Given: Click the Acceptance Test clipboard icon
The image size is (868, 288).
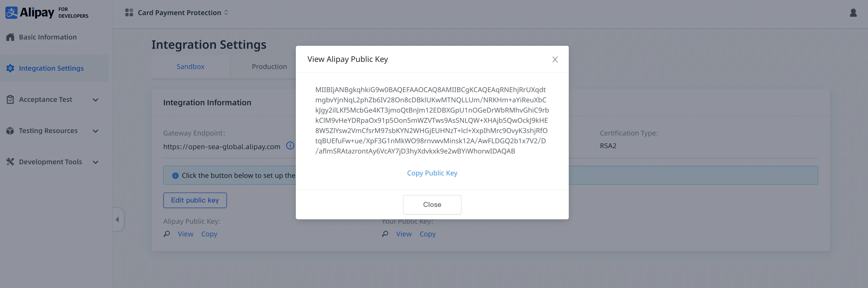Looking at the screenshot, I should [10, 99].
